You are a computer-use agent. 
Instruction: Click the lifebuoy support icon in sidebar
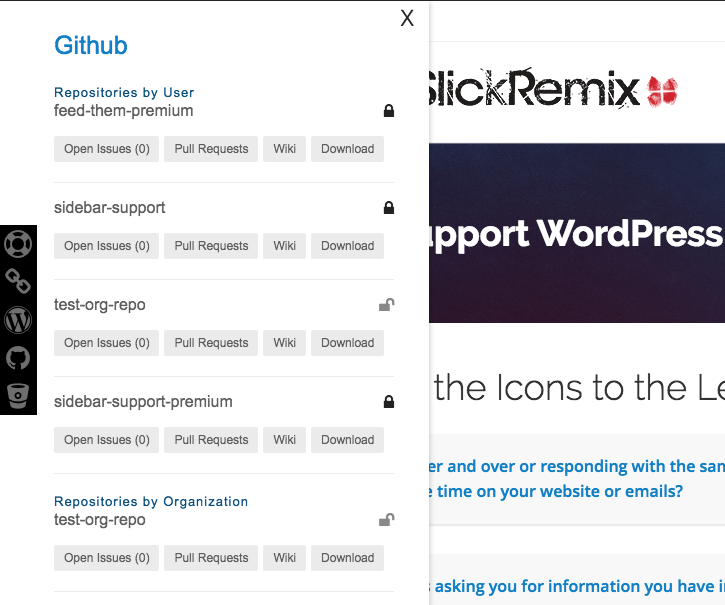(18, 244)
